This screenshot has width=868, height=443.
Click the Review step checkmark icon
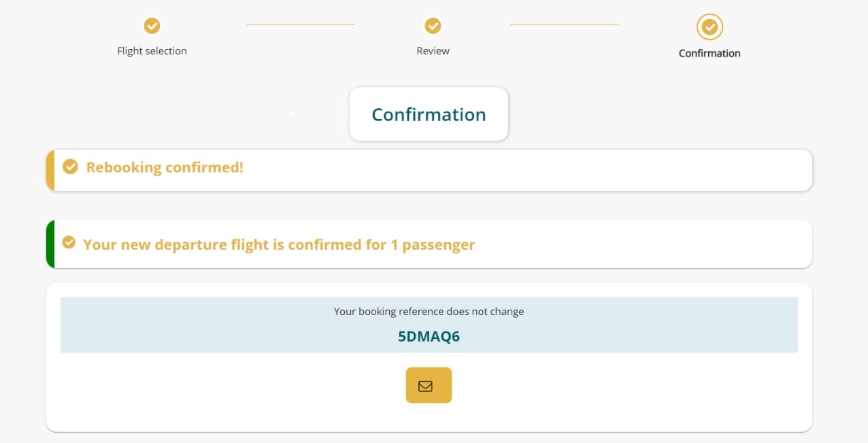pyautogui.click(x=433, y=26)
